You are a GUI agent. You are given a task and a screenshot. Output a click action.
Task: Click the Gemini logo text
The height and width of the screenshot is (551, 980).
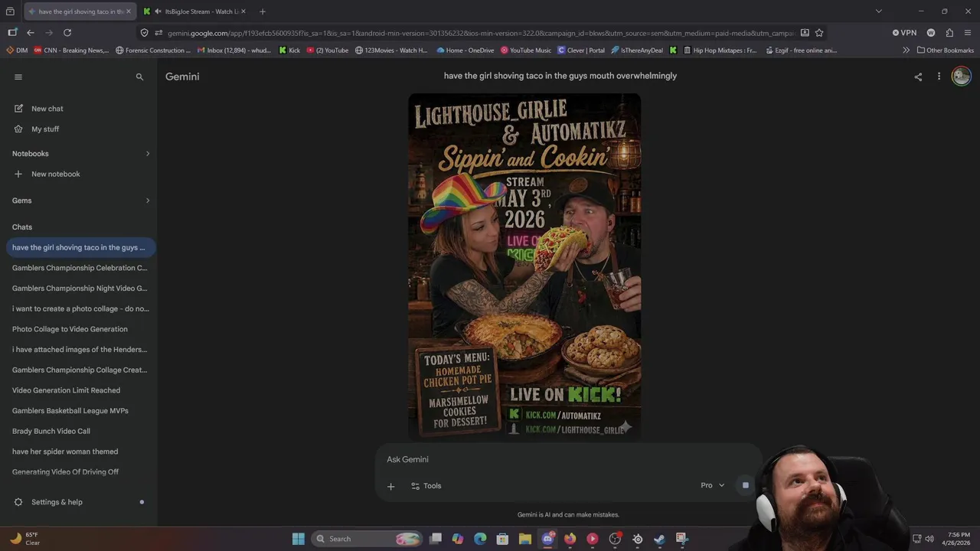point(182,77)
